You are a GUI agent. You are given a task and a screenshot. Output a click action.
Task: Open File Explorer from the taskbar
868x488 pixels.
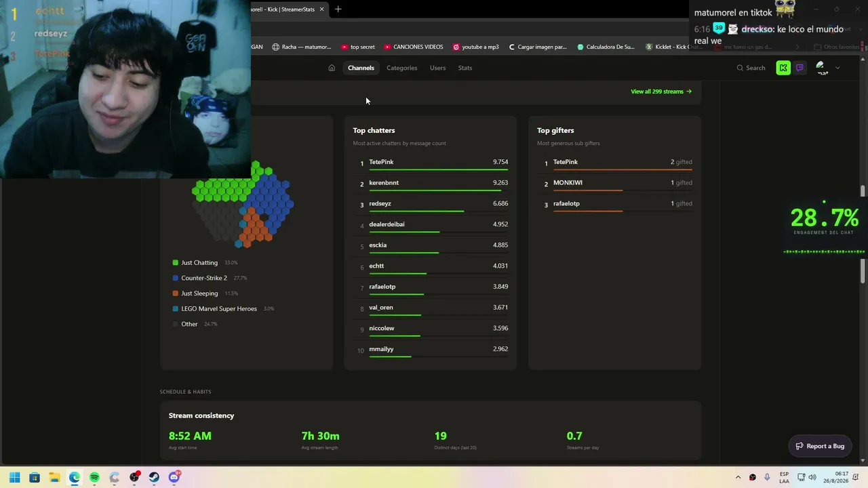(x=54, y=477)
